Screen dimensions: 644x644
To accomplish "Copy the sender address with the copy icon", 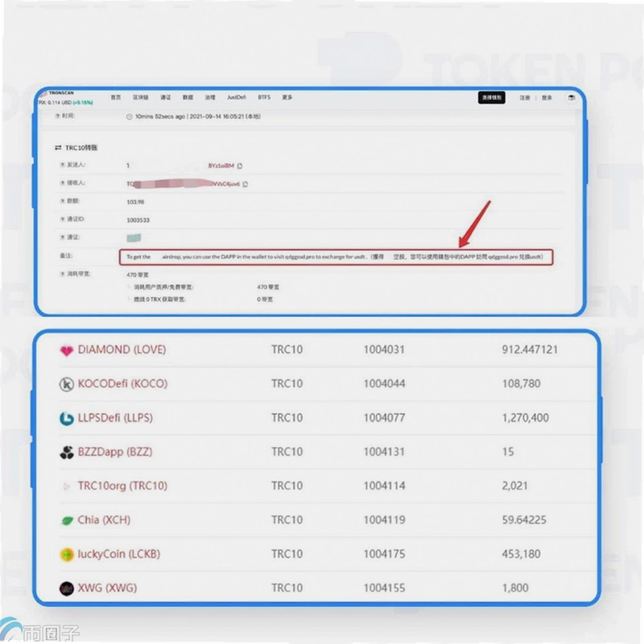I will tap(240, 166).
